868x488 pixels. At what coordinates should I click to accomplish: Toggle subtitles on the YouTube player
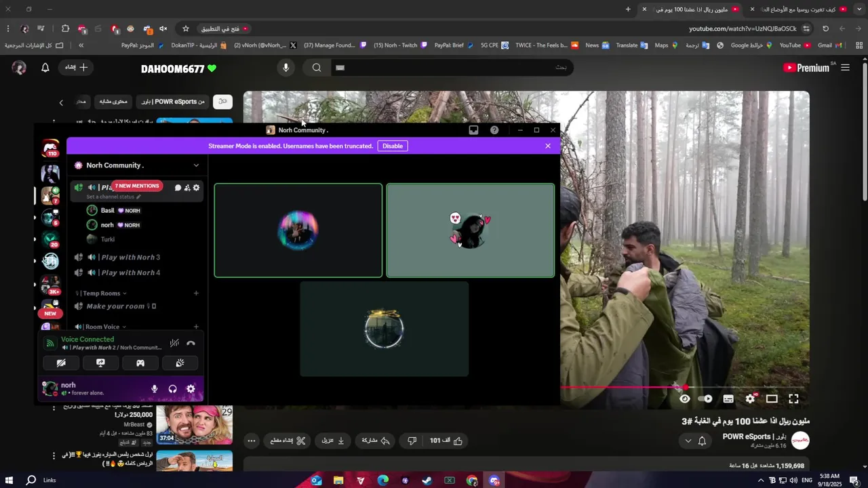click(728, 399)
